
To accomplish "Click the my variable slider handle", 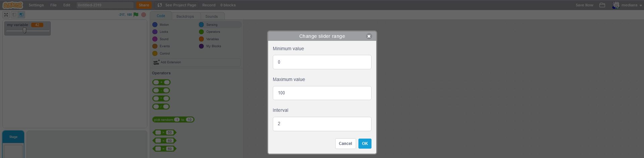I will click(x=24, y=30).
